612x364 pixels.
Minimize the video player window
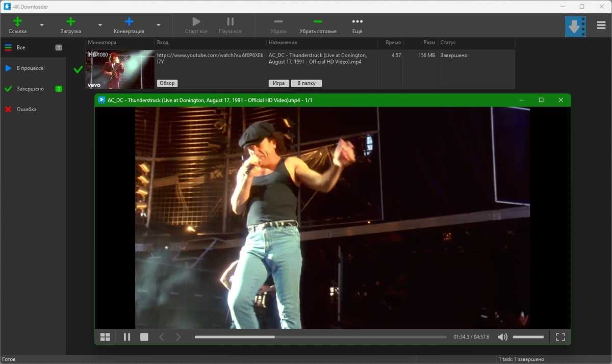[522, 100]
